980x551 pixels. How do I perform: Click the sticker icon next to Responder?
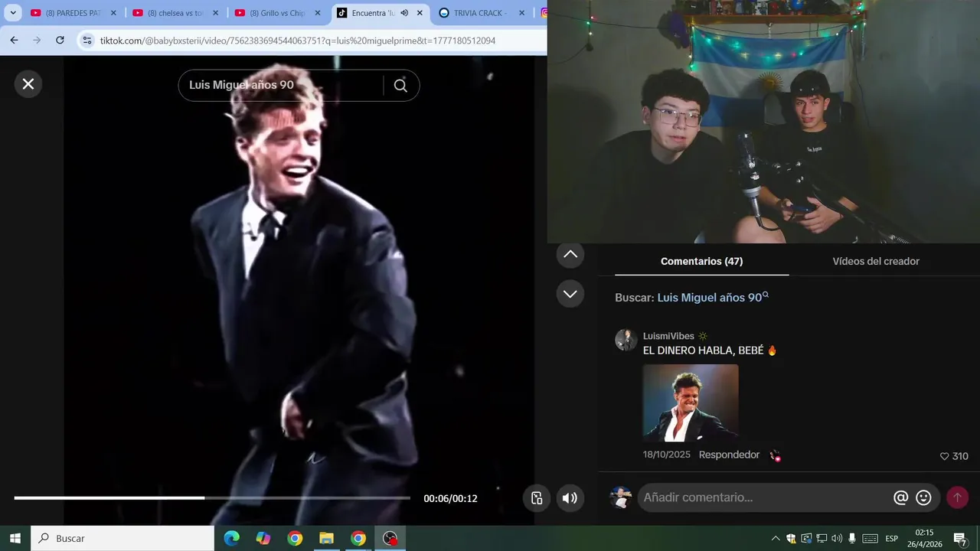point(775,455)
